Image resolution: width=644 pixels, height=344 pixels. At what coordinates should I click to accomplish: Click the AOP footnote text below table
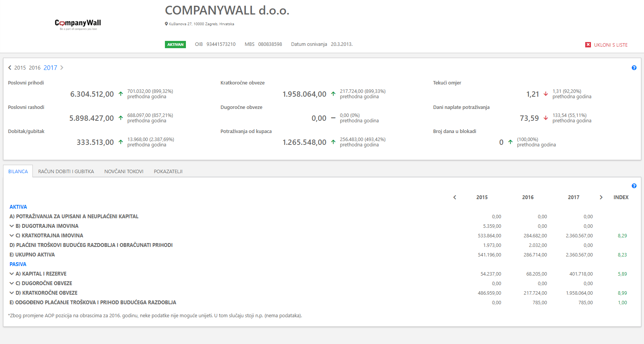pyautogui.click(x=155, y=316)
